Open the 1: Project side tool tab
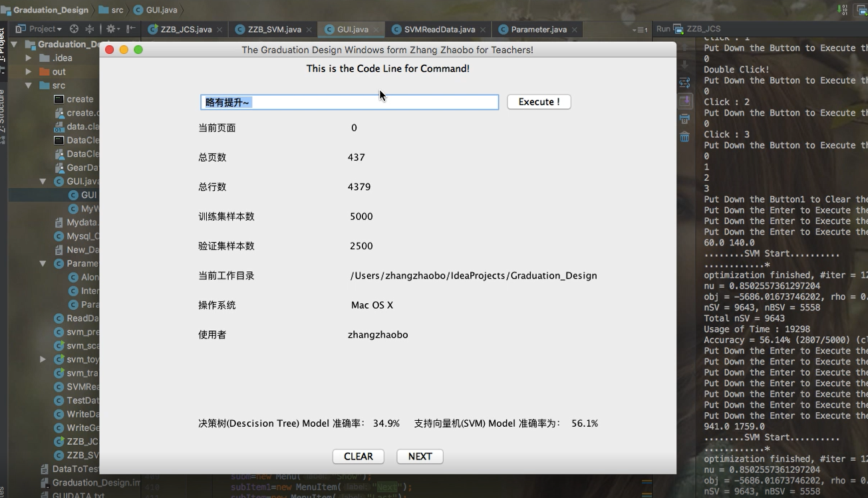 3,47
